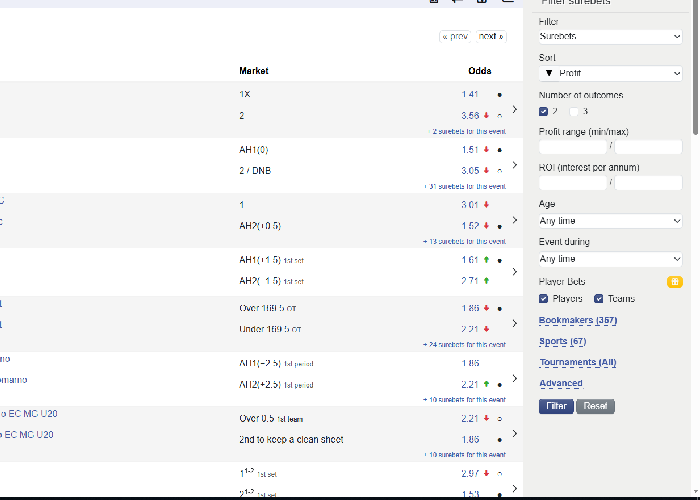Viewport: 700px width, 500px height.
Task: Click 'Under 169.5 OT' market text
Action: tap(270, 329)
